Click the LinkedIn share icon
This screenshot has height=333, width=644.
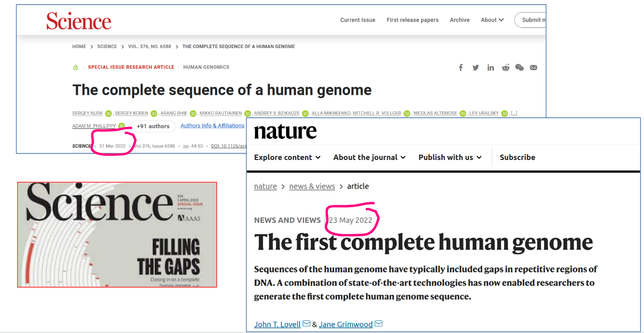(490, 67)
